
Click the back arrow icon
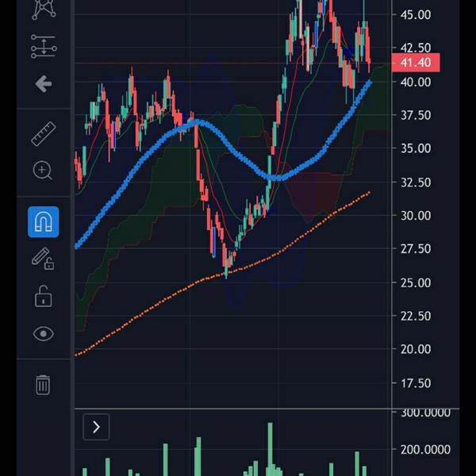tap(44, 84)
